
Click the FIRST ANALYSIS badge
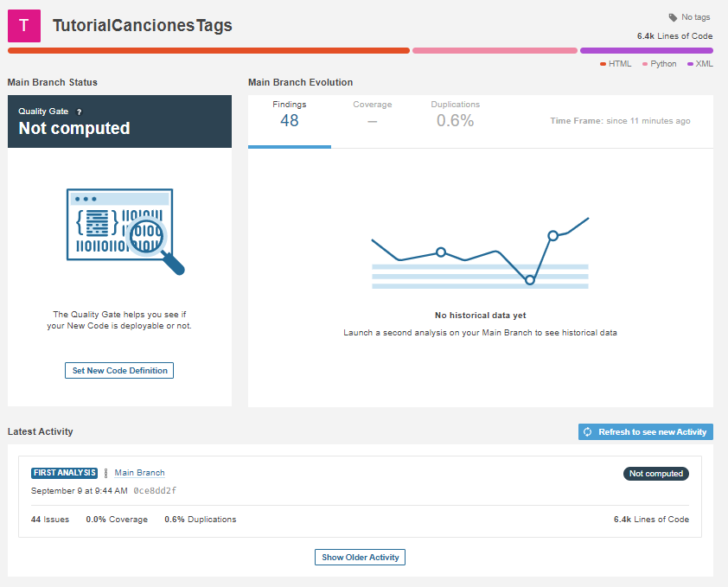63,472
